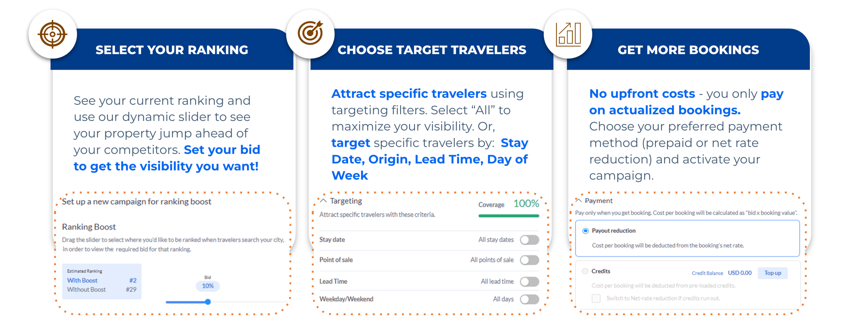Image resolution: width=868 pixels, height=324 pixels.
Task: Click the bar chart growth icon
Action: (x=568, y=34)
